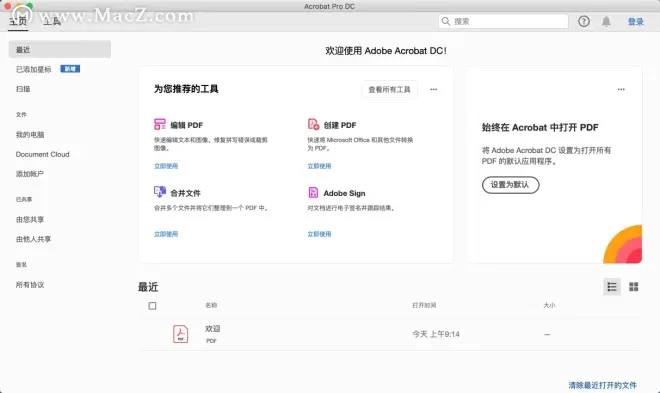
Task: Click the Adobe Sign tool icon
Action: pyautogui.click(x=313, y=192)
